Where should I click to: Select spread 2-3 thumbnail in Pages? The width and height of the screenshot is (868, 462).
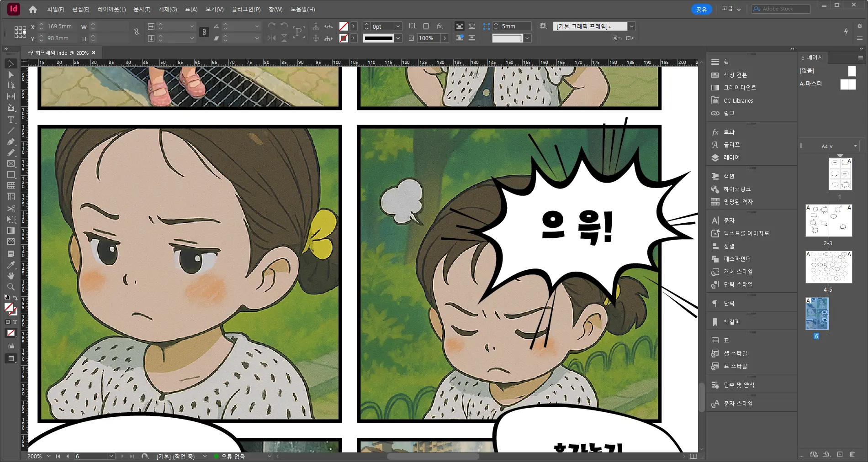coord(828,220)
